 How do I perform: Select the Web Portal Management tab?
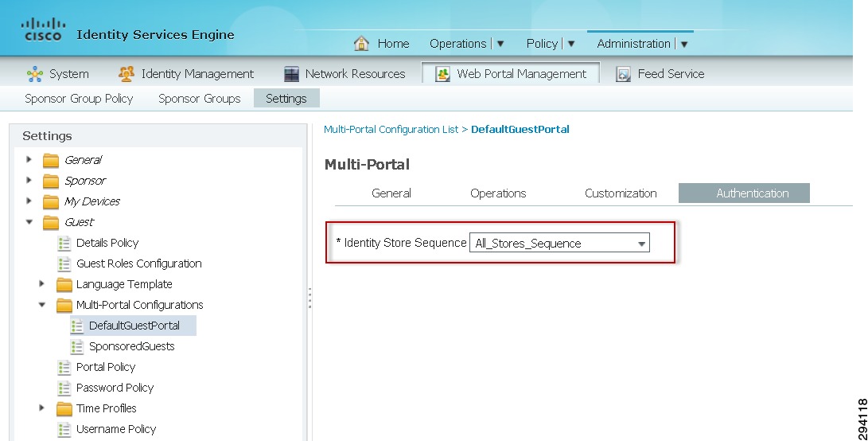[511, 74]
